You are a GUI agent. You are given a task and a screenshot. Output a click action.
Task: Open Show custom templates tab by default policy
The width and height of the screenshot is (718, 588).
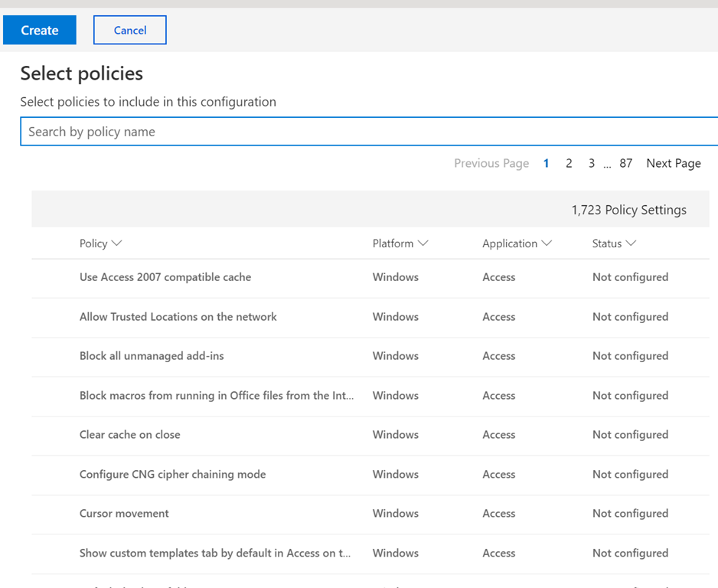point(215,554)
